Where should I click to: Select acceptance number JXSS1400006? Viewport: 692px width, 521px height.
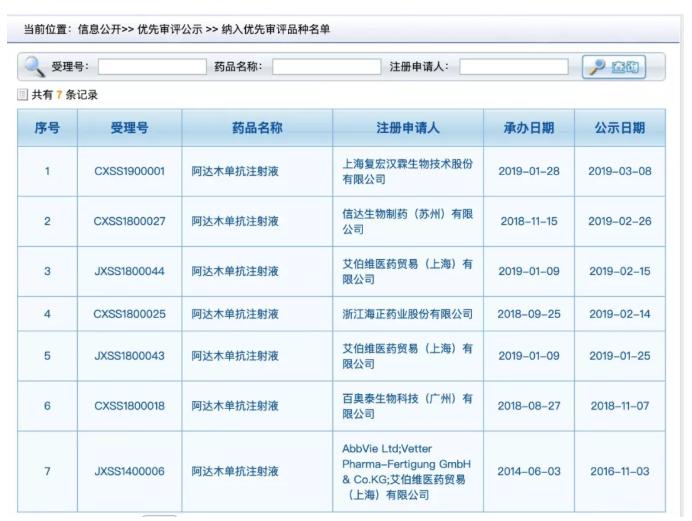point(129,471)
